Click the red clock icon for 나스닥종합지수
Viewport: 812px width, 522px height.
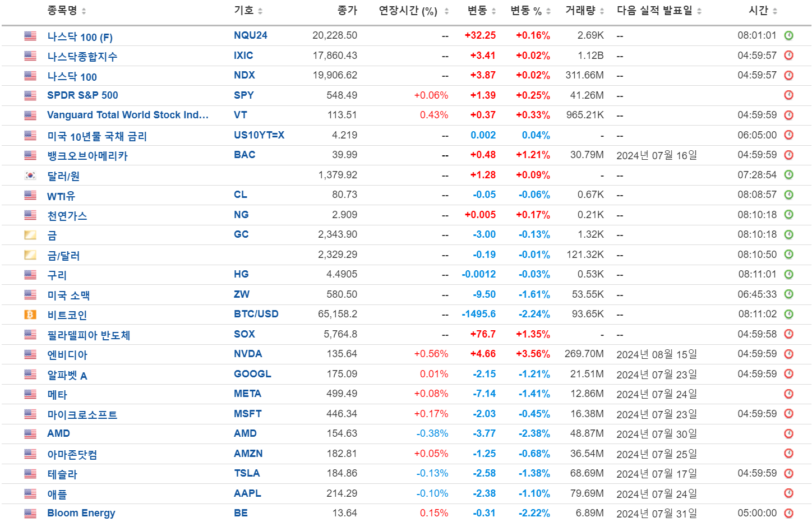[788, 56]
